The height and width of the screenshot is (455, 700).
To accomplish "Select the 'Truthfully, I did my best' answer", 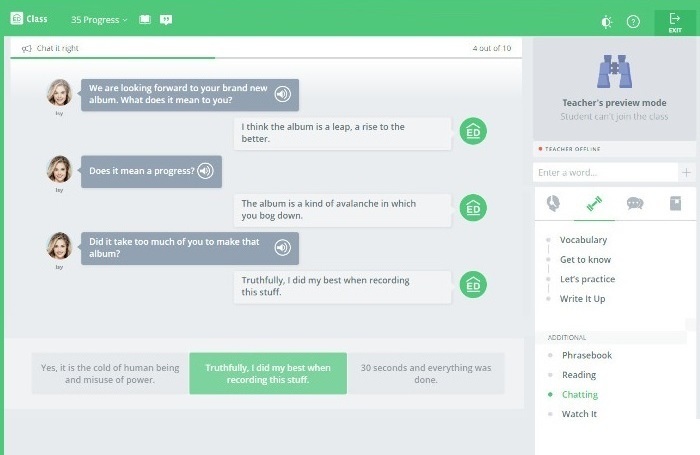I will click(268, 373).
